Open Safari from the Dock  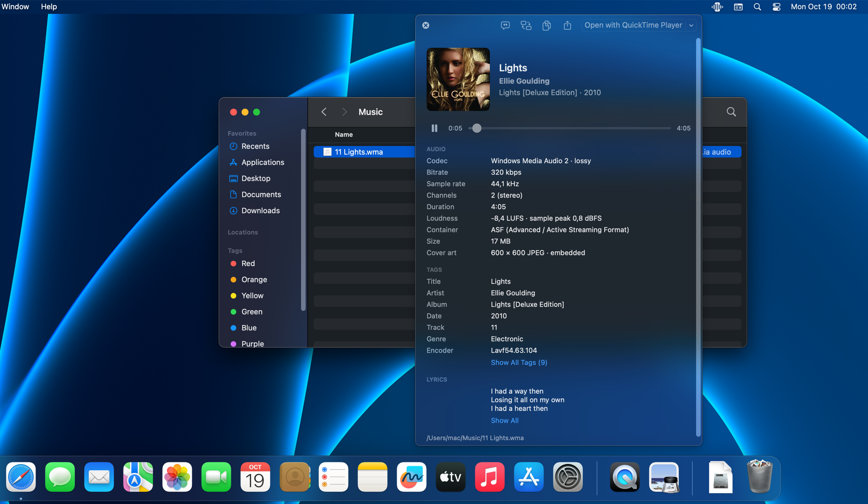21,477
